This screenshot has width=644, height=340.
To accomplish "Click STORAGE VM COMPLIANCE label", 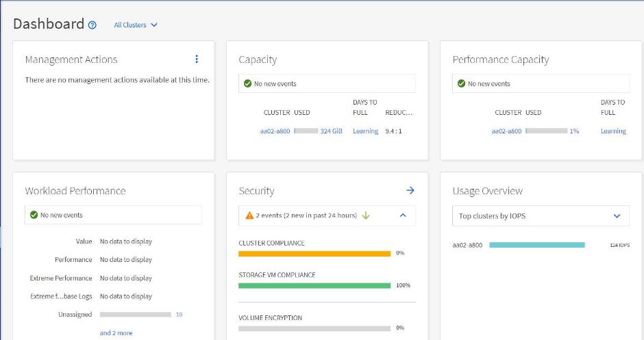I will [x=277, y=275].
